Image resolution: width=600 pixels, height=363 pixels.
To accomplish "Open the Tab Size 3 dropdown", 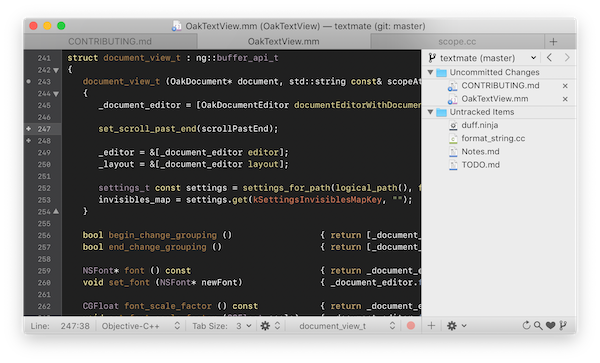I will [x=243, y=326].
